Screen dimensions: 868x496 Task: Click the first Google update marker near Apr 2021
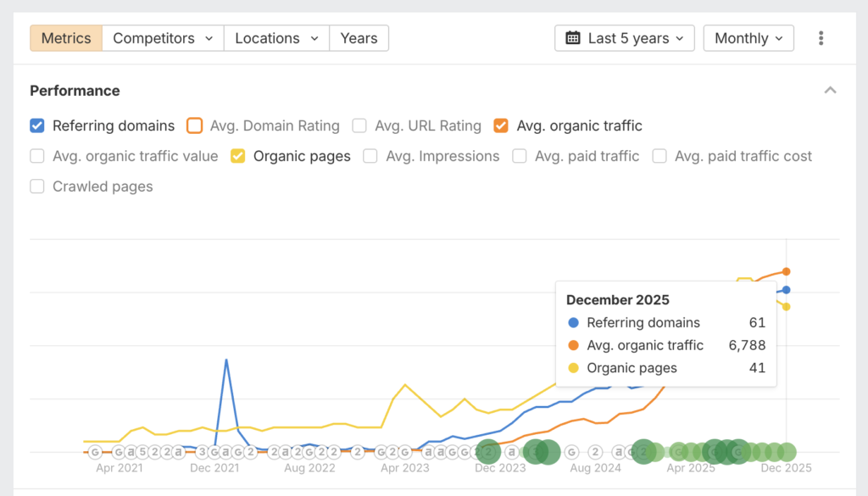click(95, 452)
